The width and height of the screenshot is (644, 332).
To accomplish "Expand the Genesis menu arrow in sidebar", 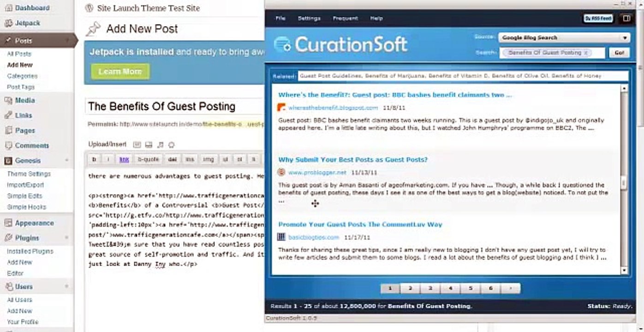I will 67,161.
